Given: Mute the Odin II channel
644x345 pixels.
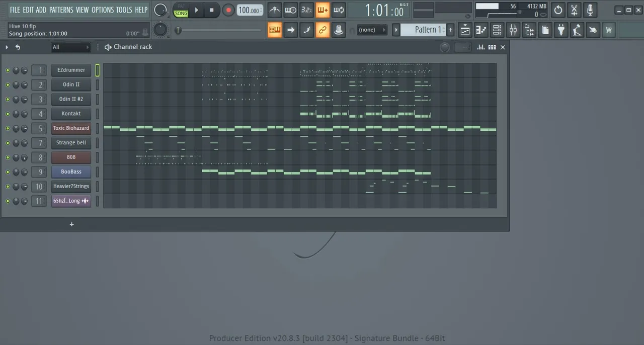Looking at the screenshot, I should (8, 85).
